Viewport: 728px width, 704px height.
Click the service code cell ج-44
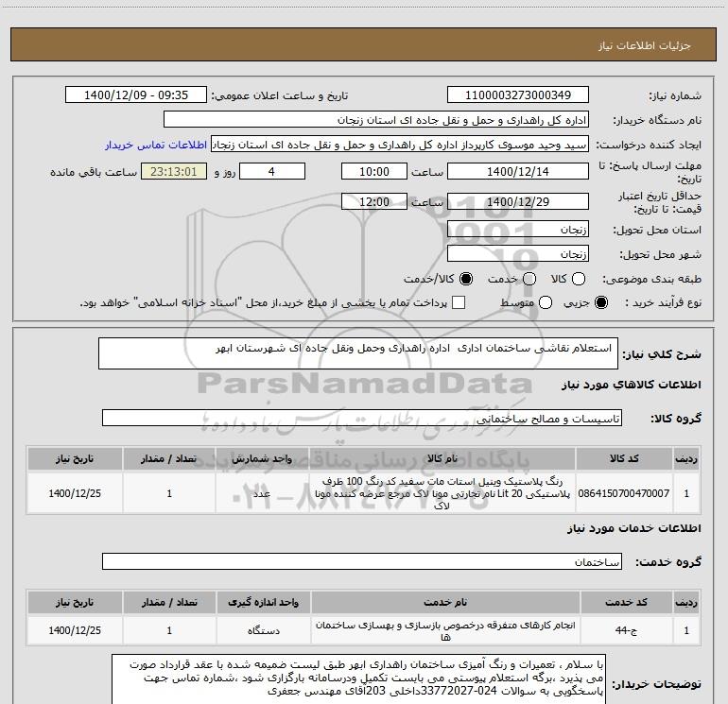point(626,630)
